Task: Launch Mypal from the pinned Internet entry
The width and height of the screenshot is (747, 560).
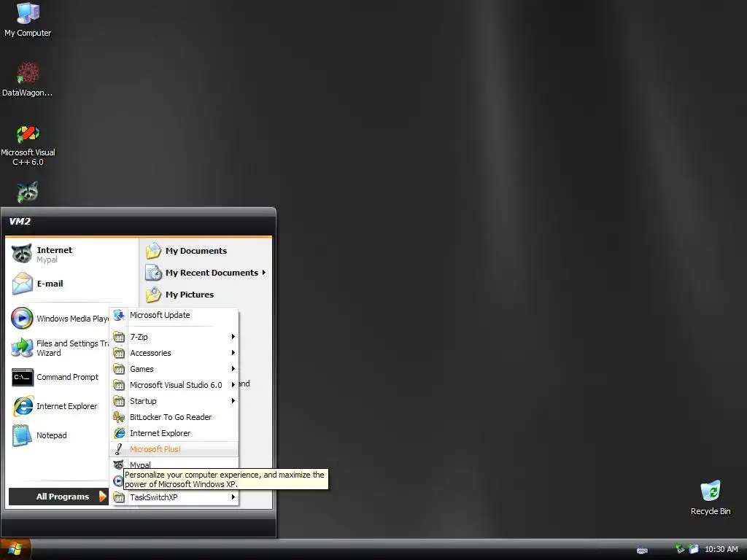Action: [x=71, y=254]
